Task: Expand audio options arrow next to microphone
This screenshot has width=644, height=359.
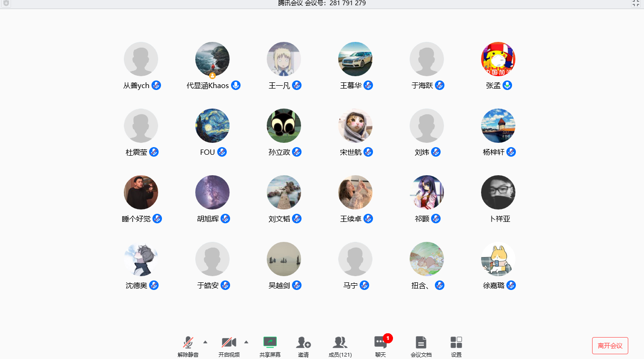Action: pyautogui.click(x=205, y=342)
